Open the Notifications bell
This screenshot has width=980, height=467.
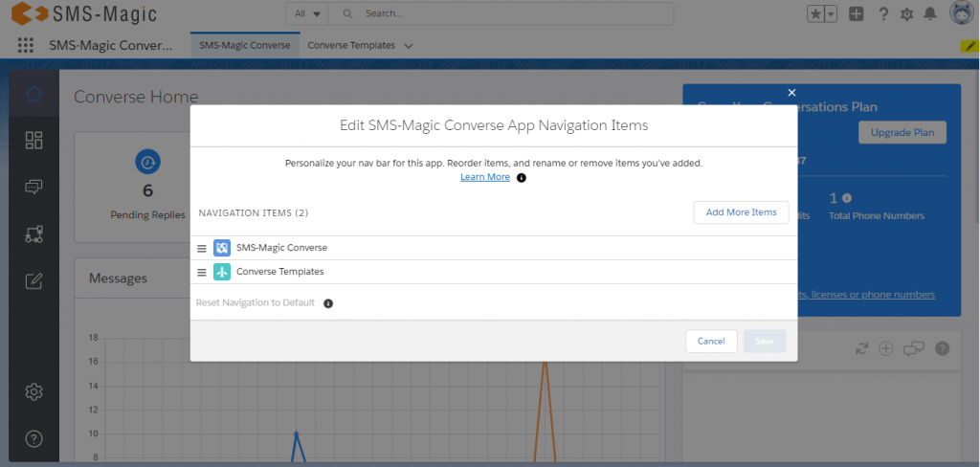coord(930,13)
